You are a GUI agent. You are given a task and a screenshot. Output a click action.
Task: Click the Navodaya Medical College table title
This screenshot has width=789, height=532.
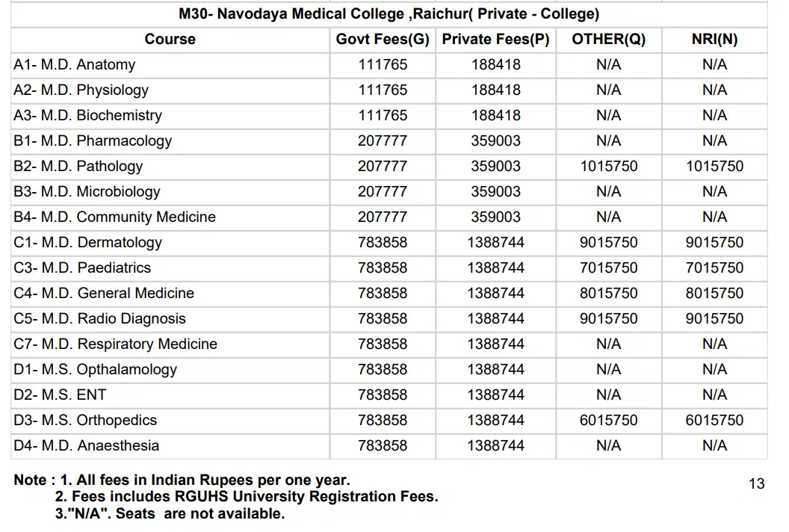pyautogui.click(x=389, y=14)
